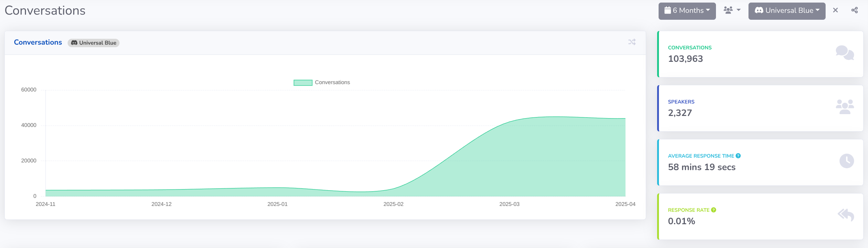Image resolution: width=868 pixels, height=248 pixels.
Task: Open the 6 Months date range dropdown
Action: coord(687,11)
